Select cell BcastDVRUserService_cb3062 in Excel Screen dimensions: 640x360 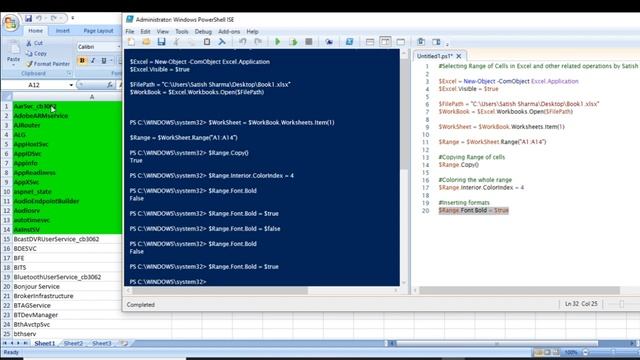[67, 239]
